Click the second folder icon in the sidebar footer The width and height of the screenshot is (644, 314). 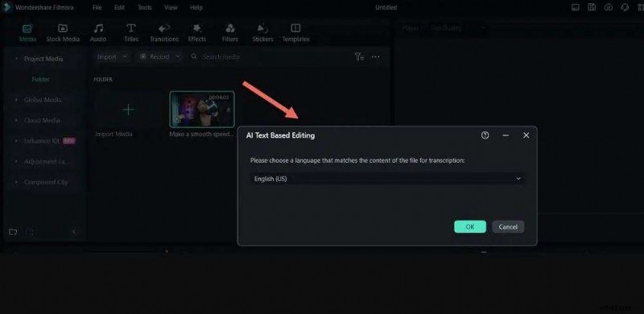pyautogui.click(x=30, y=232)
